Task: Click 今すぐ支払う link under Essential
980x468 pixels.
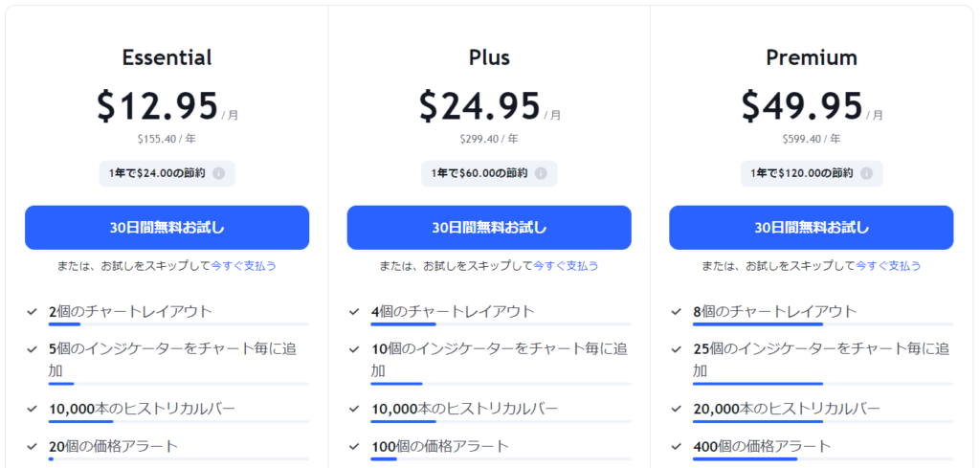Action: click(243, 266)
